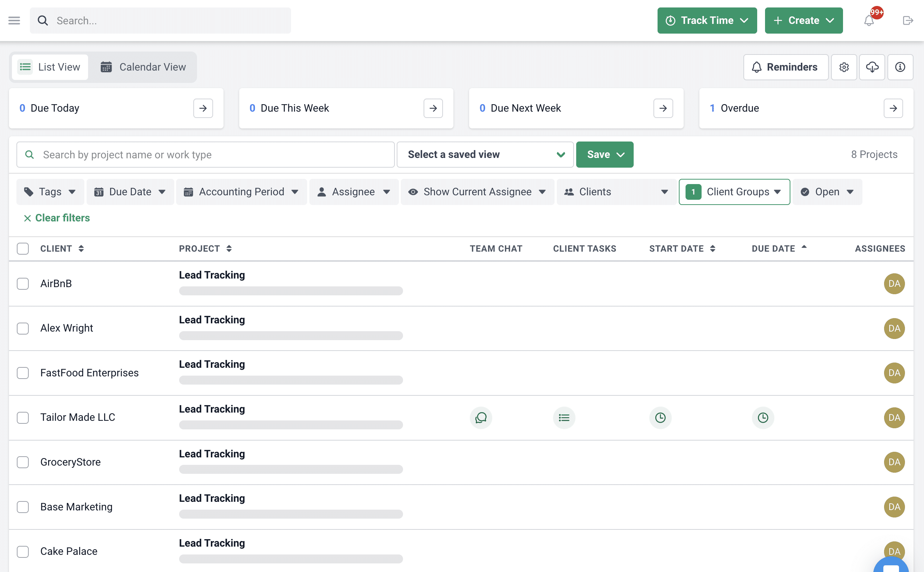Image resolution: width=924 pixels, height=572 pixels.
Task: Switch to Calendar View tab
Action: coord(143,67)
